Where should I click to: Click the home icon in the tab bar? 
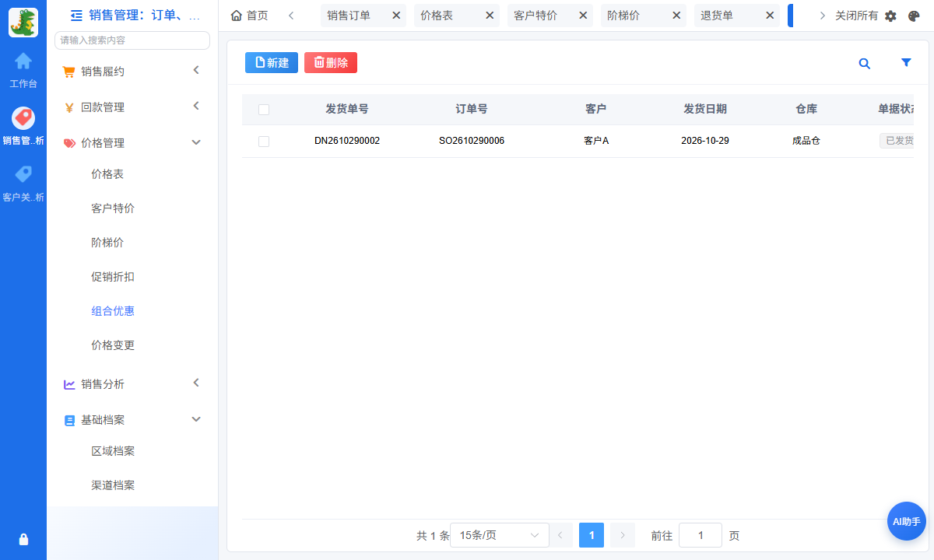(x=237, y=16)
